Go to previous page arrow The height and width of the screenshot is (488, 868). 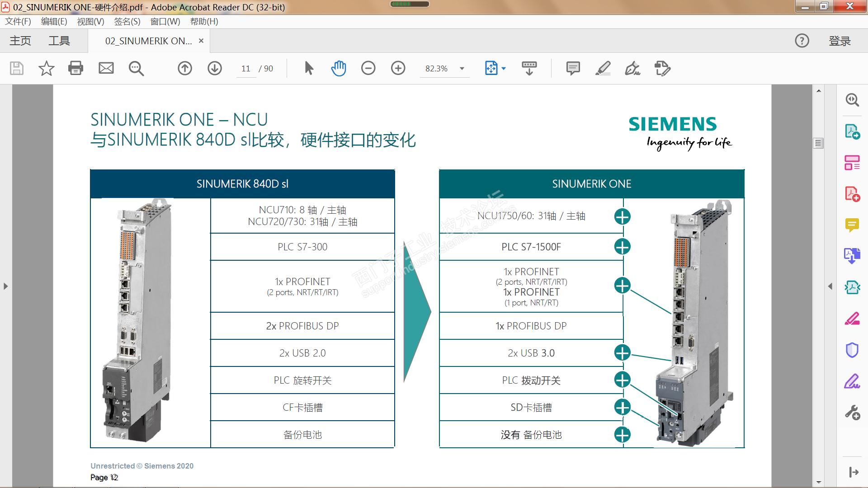coord(184,68)
